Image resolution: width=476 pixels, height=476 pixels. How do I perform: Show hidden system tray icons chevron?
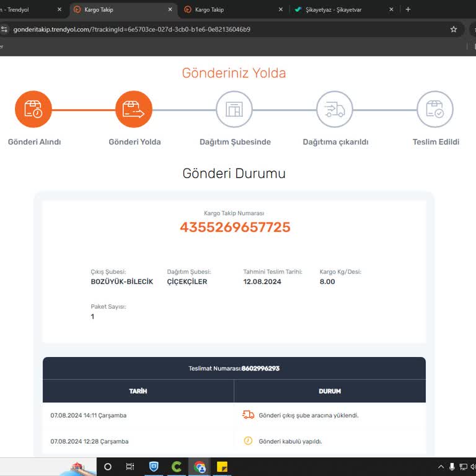pos(441,467)
